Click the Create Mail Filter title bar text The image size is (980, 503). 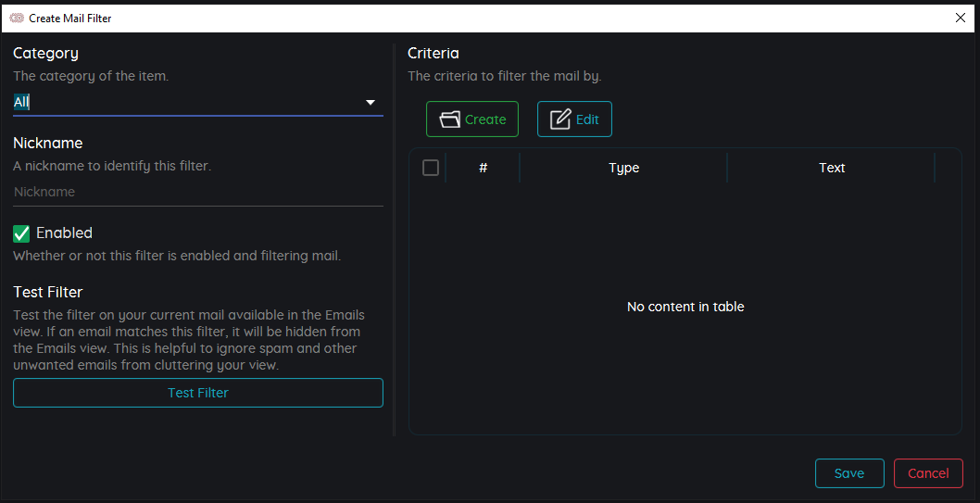[x=70, y=18]
